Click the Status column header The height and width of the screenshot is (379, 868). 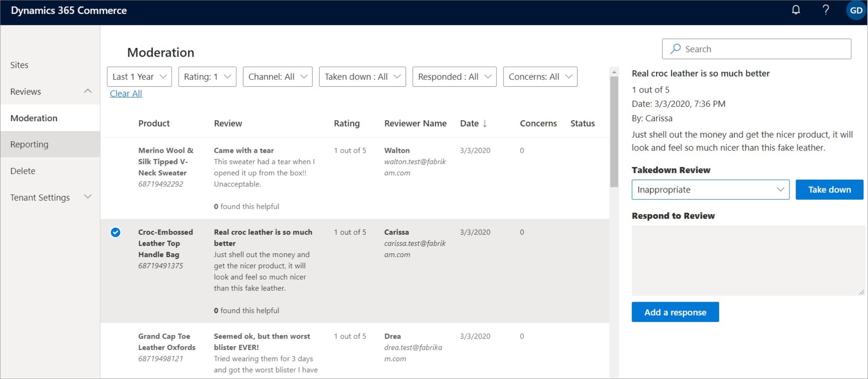(582, 123)
